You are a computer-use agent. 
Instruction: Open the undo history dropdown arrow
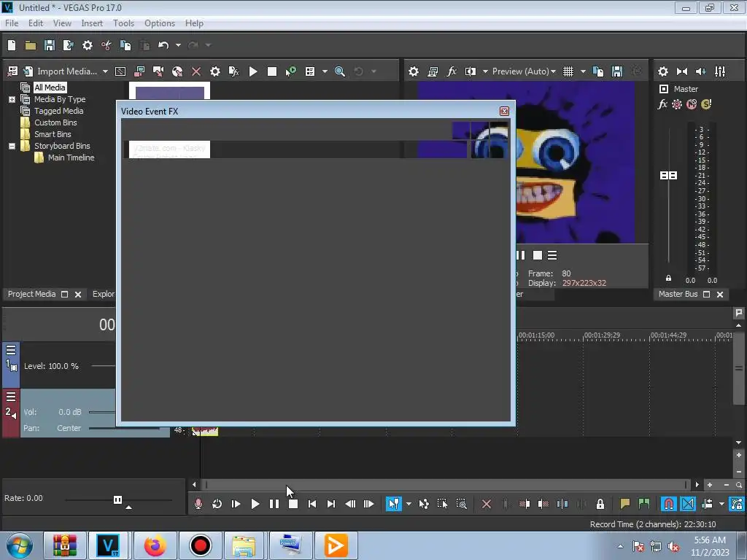[178, 45]
